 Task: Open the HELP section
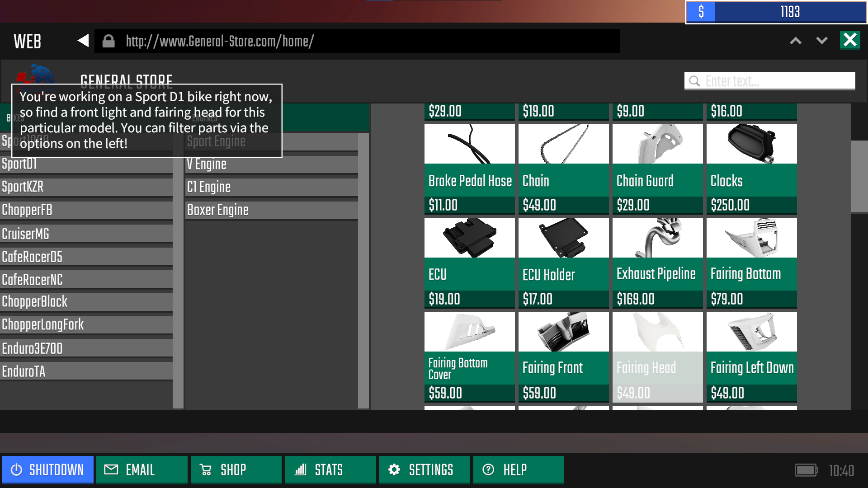pos(519,470)
